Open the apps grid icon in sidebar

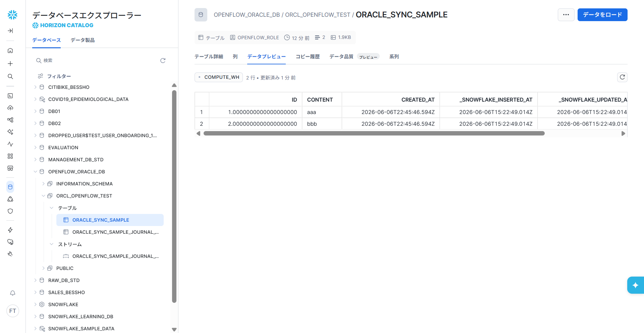click(x=10, y=156)
